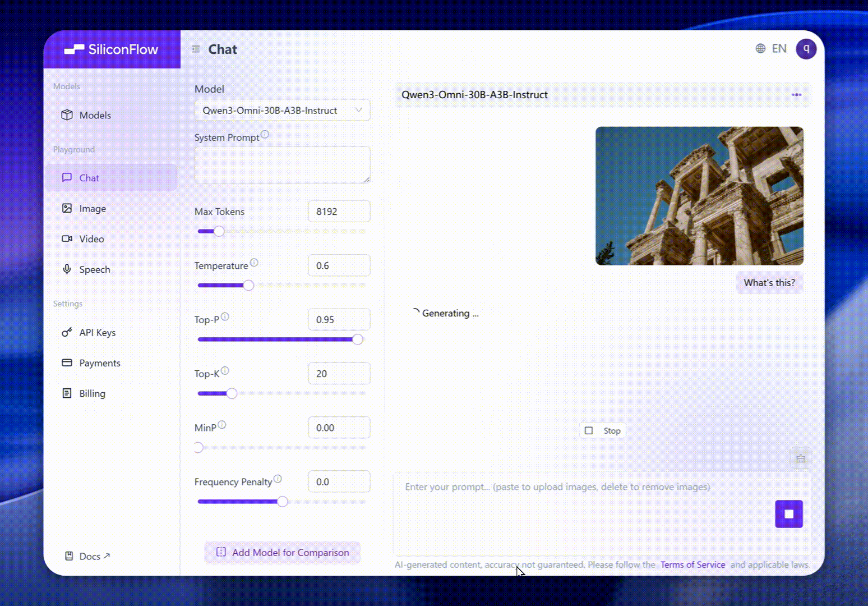Click the Stop button
The height and width of the screenshot is (606, 868).
pyautogui.click(x=603, y=431)
